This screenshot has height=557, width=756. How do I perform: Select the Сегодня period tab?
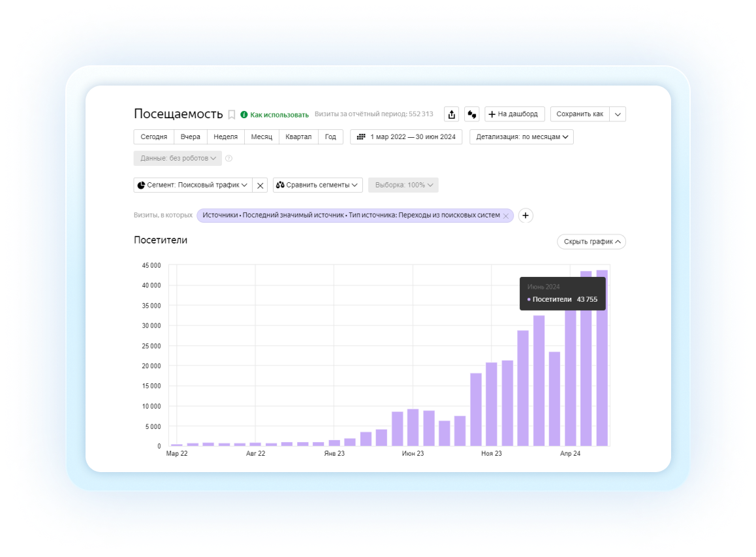pyautogui.click(x=154, y=137)
